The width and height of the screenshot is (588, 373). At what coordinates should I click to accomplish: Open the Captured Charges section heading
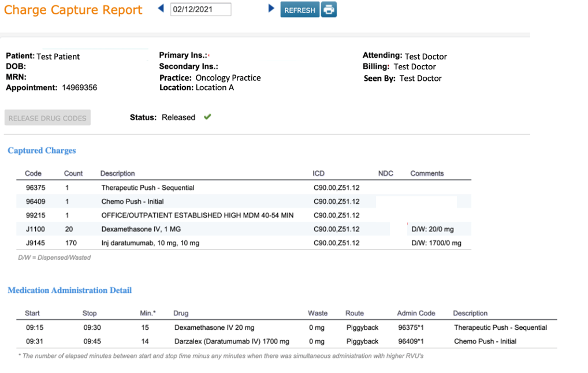pos(42,151)
